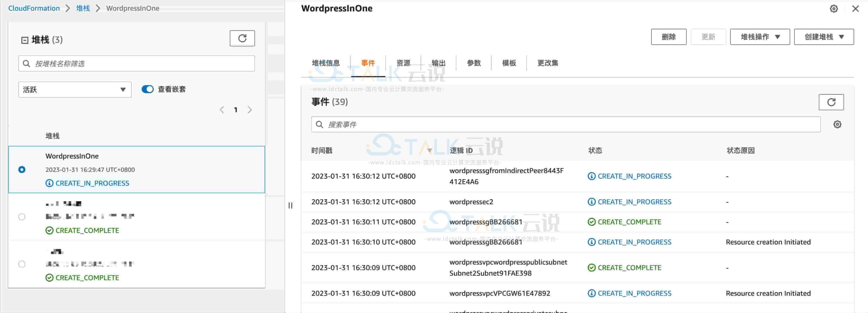Go to next stacks page

point(249,110)
